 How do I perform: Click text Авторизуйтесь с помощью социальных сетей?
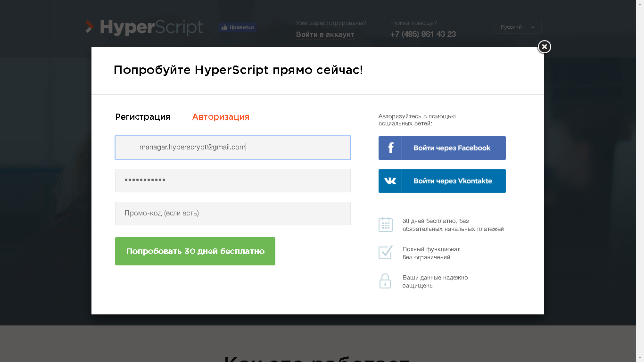417,120
